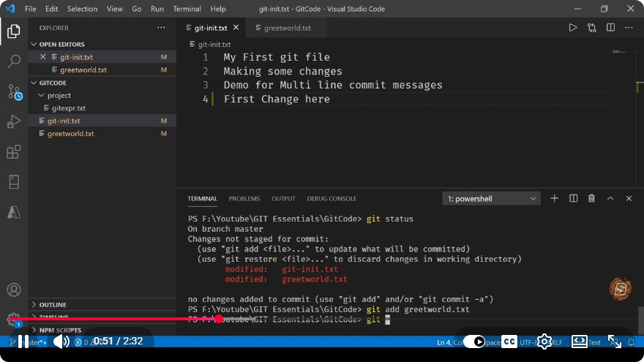Image resolution: width=644 pixels, height=362 pixels.
Task: Split the editor to the right
Action: tap(611, 28)
